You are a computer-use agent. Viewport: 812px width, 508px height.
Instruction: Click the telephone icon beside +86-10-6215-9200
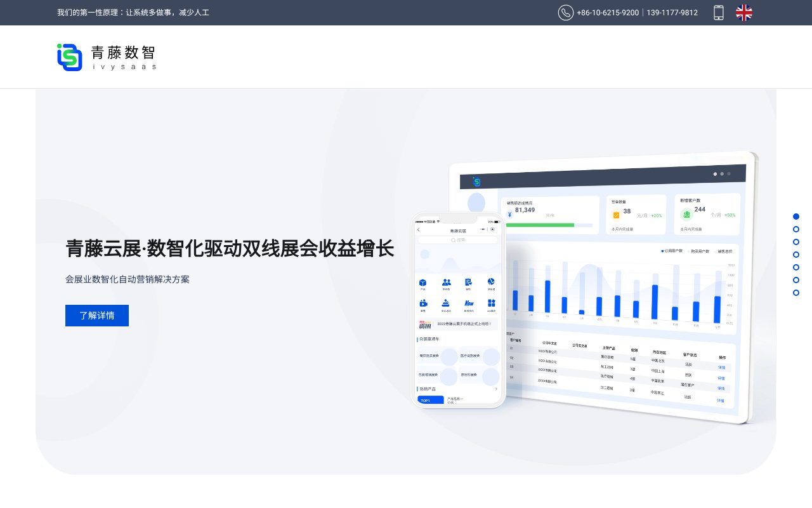566,13
